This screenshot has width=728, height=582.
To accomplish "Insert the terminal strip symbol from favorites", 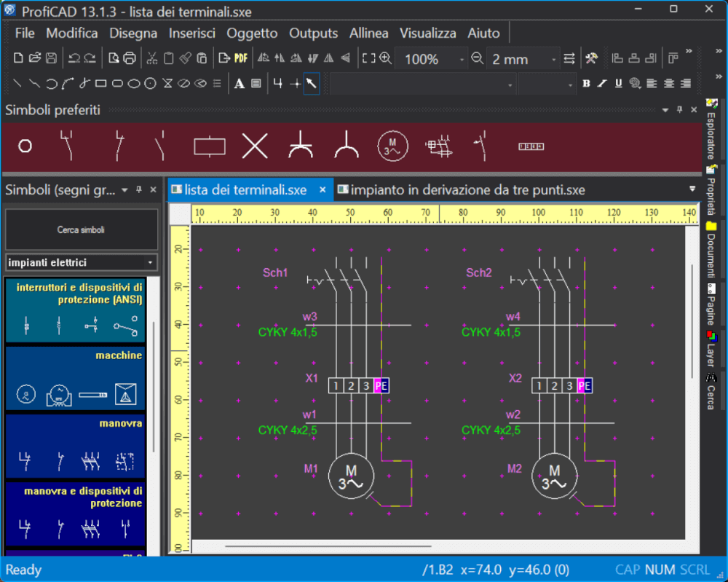I will tap(531, 146).
